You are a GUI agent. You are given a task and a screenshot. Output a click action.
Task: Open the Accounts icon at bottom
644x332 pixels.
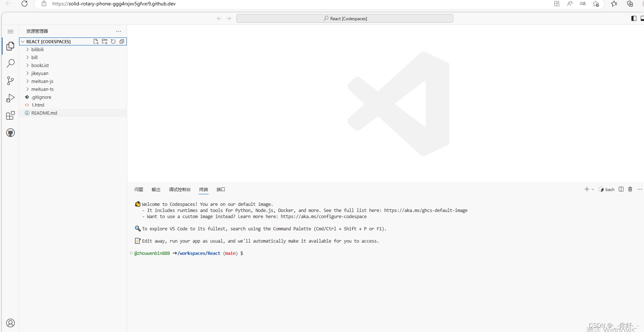(x=10, y=323)
